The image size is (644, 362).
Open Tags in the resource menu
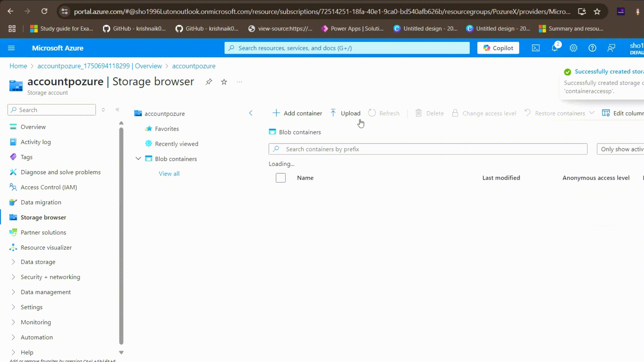(26, 157)
